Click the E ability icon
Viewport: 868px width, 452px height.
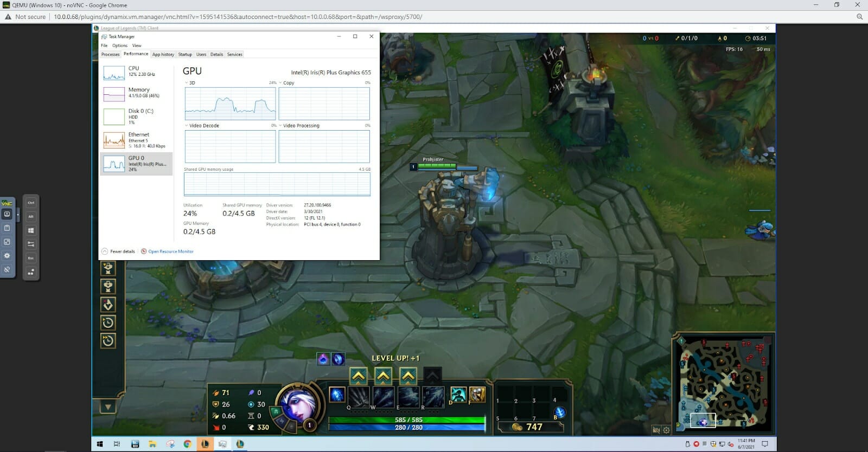[x=408, y=397]
